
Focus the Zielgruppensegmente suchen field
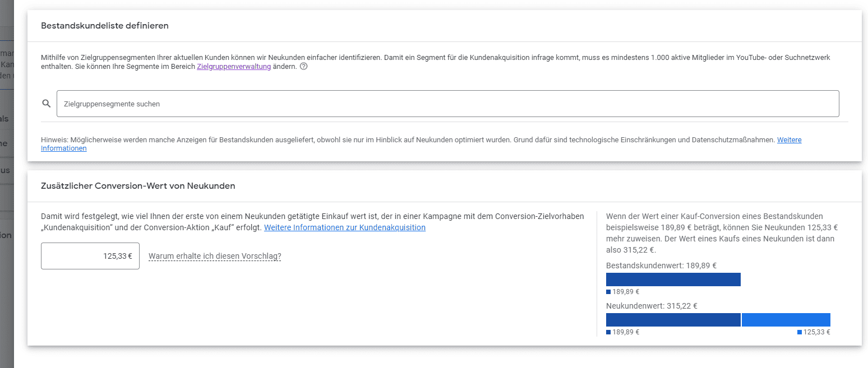pos(447,104)
